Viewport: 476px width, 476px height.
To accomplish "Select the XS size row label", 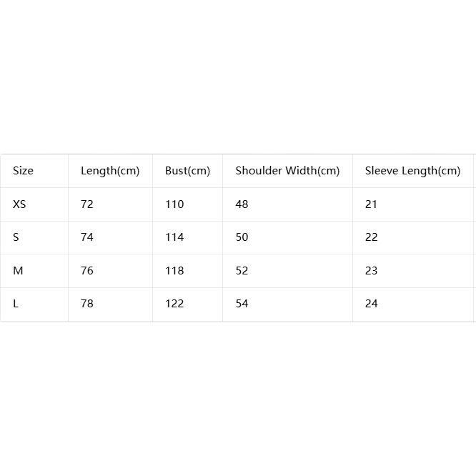I will (19, 204).
